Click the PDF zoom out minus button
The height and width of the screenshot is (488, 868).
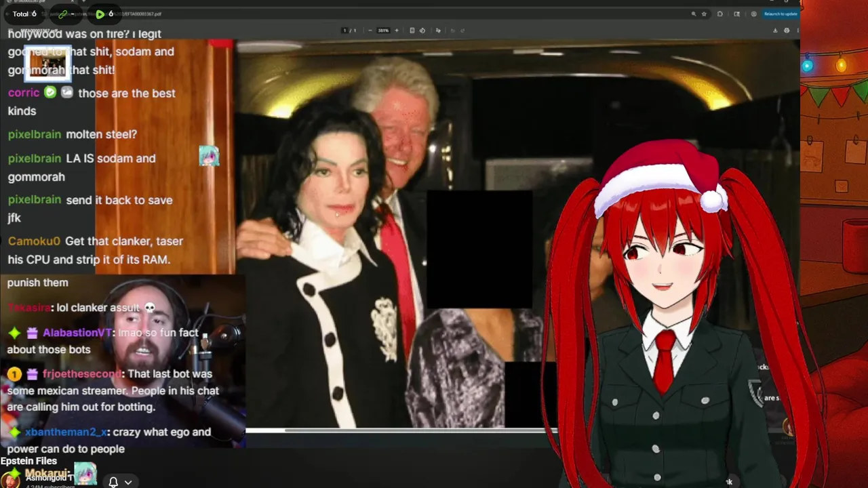(370, 30)
